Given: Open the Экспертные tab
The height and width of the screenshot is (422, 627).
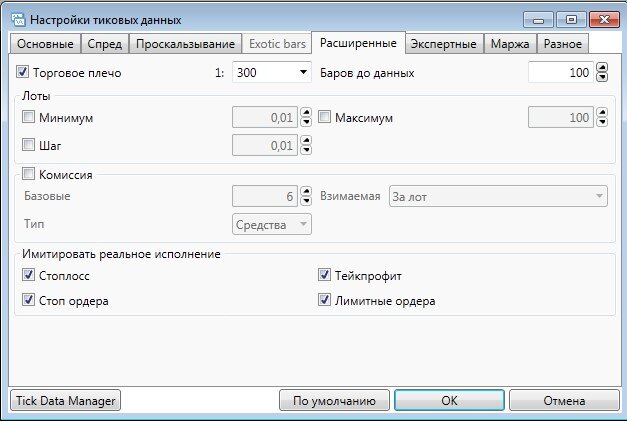Looking at the screenshot, I should coord(443,44).
